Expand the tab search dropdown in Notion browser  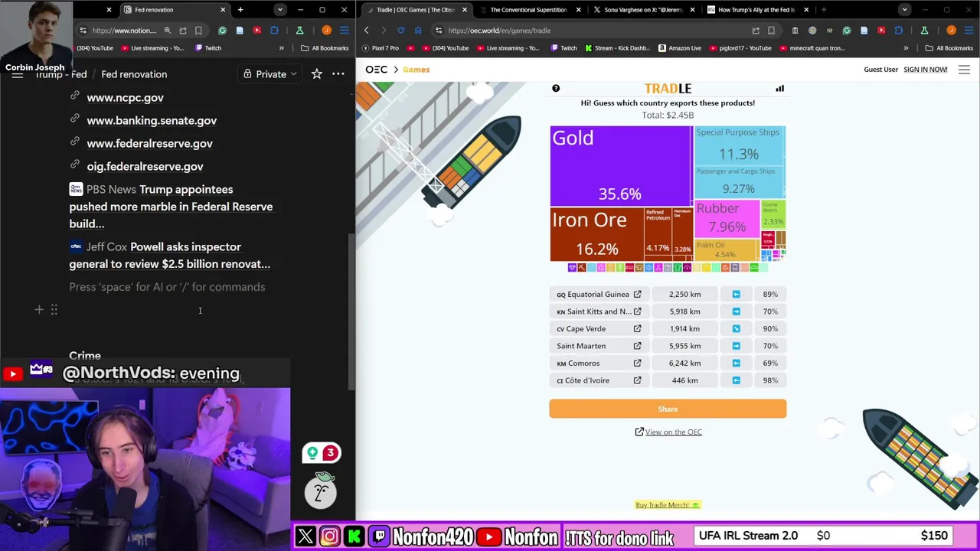(x=279, y=10)
